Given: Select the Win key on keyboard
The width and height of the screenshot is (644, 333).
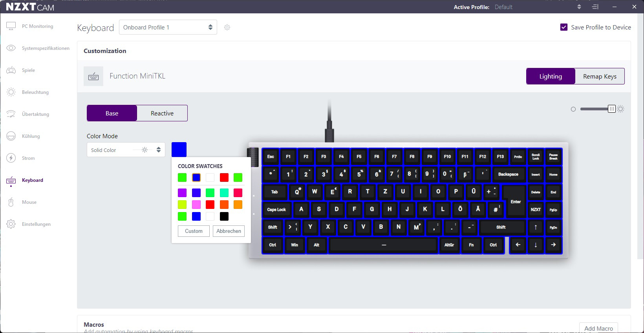Looking at the screenshot, I should click(x=295, y=245).
